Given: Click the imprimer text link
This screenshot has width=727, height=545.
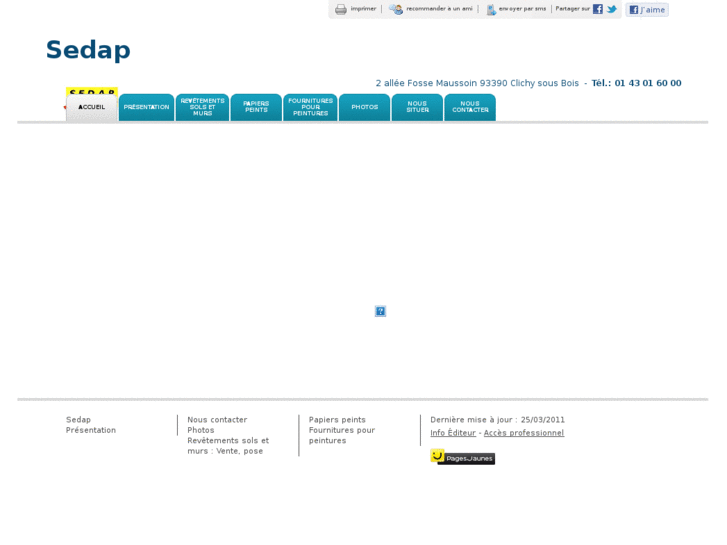Looking at the screenshot, I should pos(364,9).
